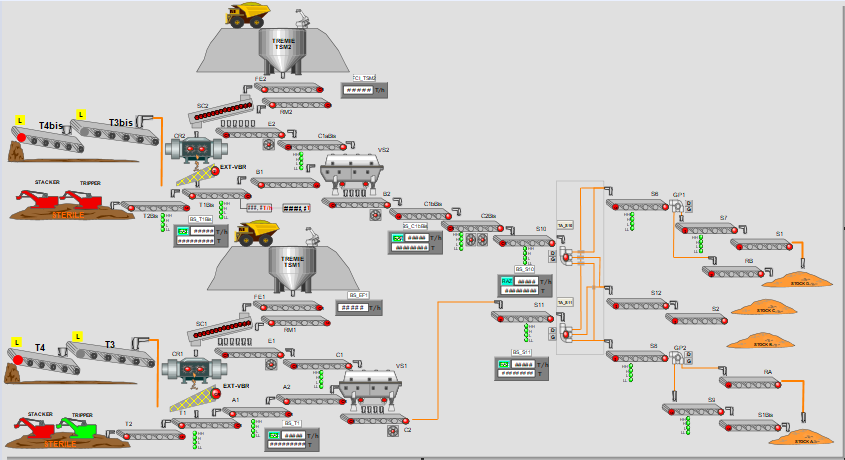
Task: Click the diverter chute below S10 conveyor
Action: coord(565,256)
